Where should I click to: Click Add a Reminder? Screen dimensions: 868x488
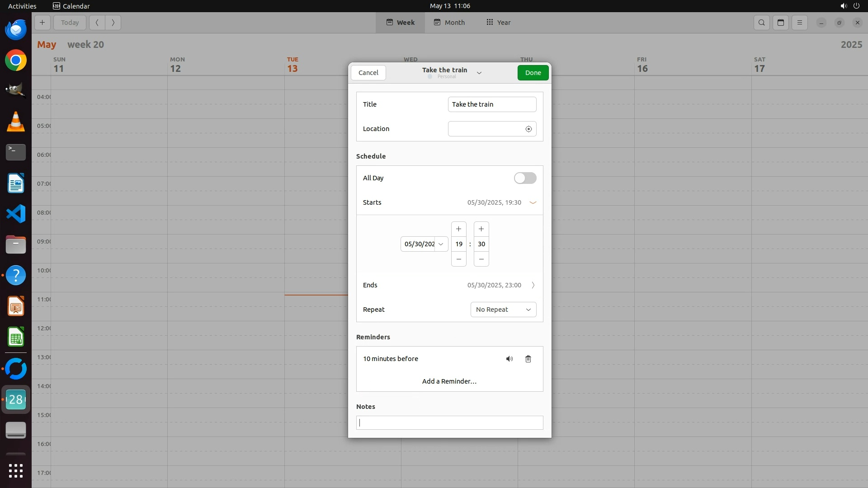point(449,382)
